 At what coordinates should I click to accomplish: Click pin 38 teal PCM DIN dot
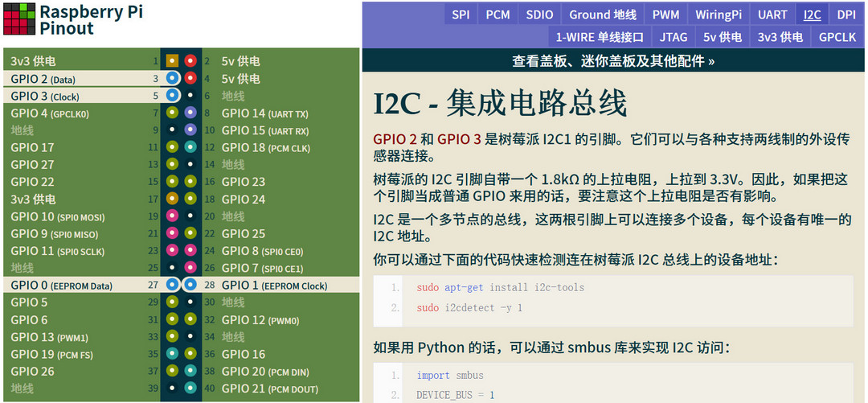pos(190,371)
